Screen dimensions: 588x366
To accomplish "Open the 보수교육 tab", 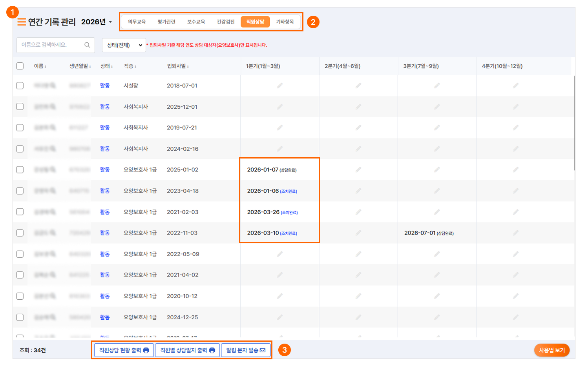I will (x=196, y=22).
